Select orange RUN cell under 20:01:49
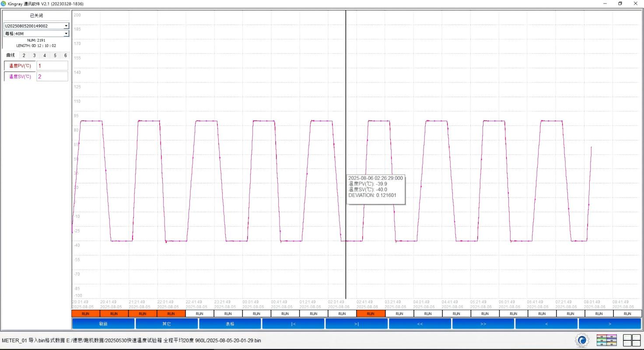This screenshot has width=644, height=350. click(86, 314)
